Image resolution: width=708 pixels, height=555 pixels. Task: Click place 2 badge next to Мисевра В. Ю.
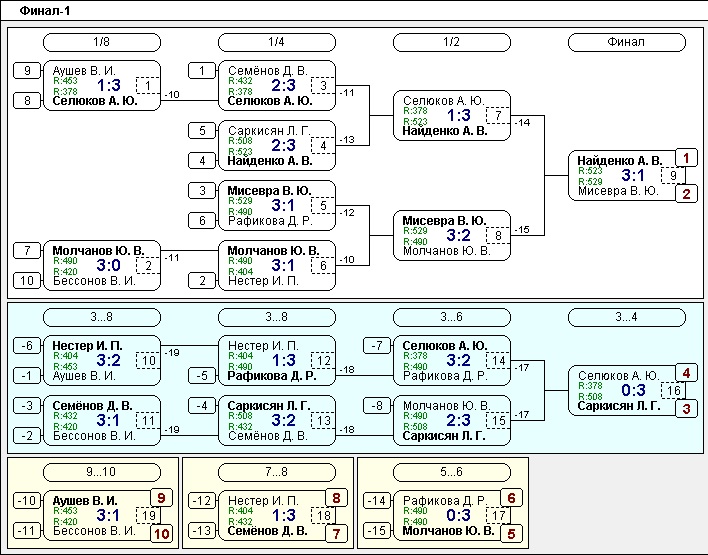(x=686, y=194)
